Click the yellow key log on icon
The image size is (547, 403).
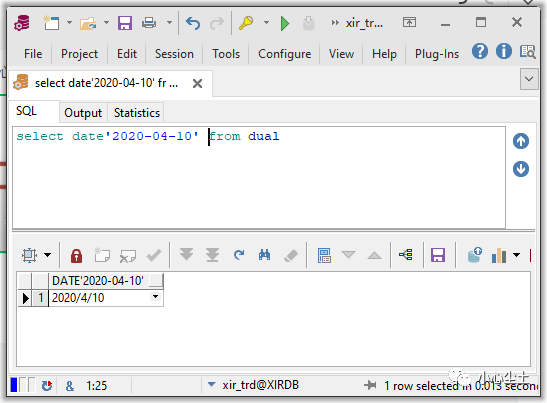(246, 23)
